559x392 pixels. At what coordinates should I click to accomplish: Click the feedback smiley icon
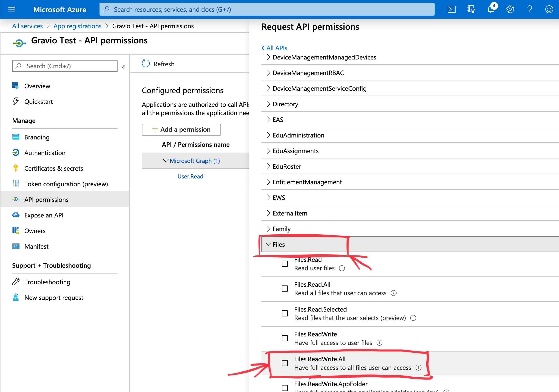click(x=549, y=10)
